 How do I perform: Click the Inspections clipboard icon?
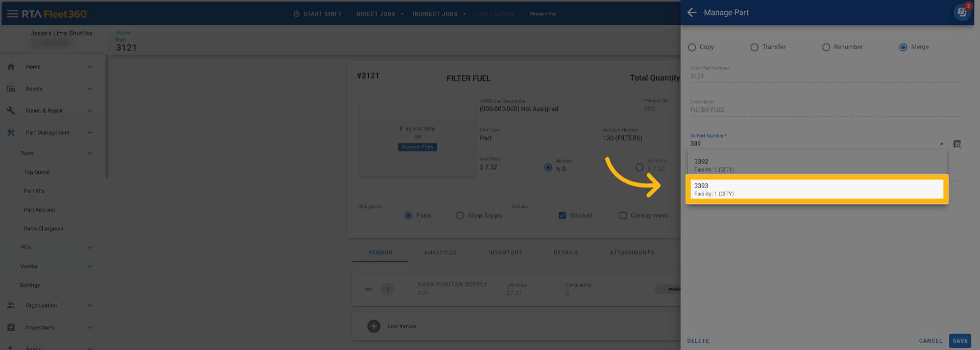coord(11,328)
